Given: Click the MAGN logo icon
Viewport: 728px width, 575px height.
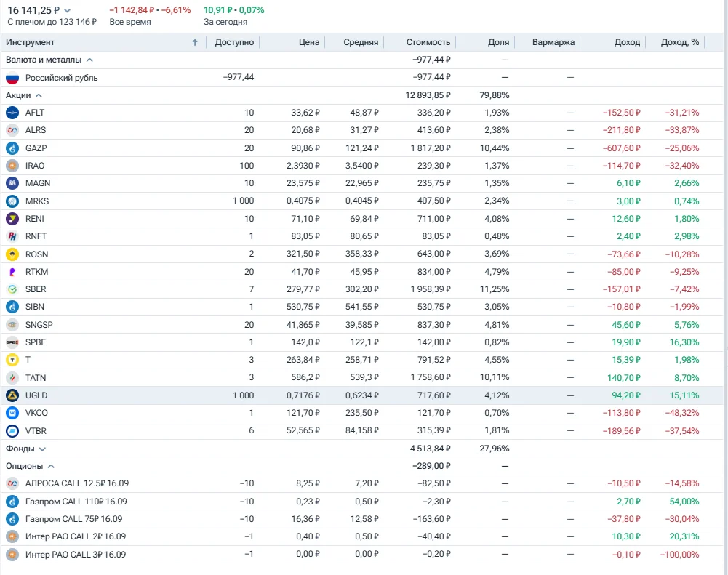Looking at the screenshot, I should click(12, 183).
